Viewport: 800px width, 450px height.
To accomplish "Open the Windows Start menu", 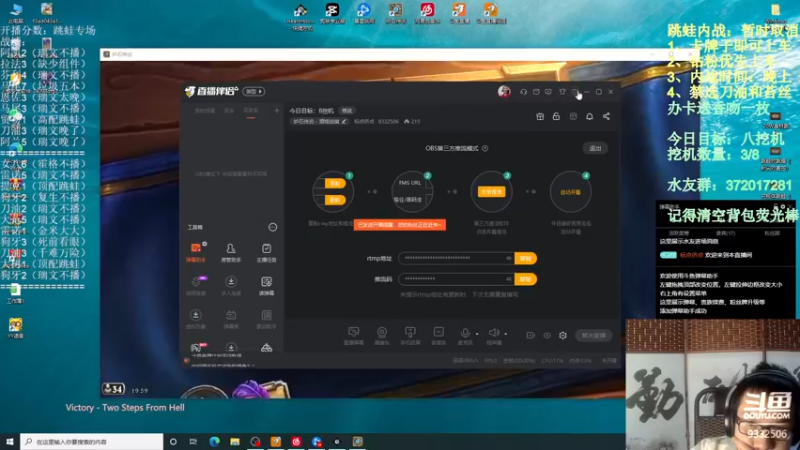I will tap(9, 441).
